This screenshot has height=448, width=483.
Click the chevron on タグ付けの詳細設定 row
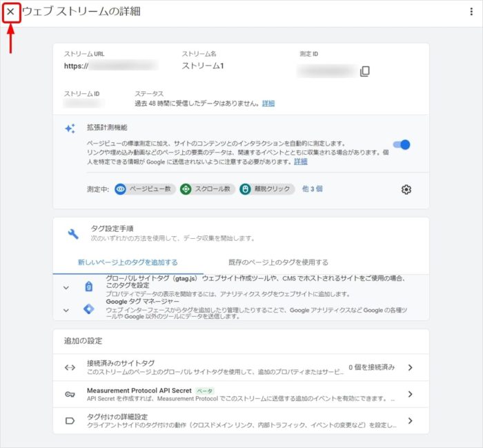[410, 420]
